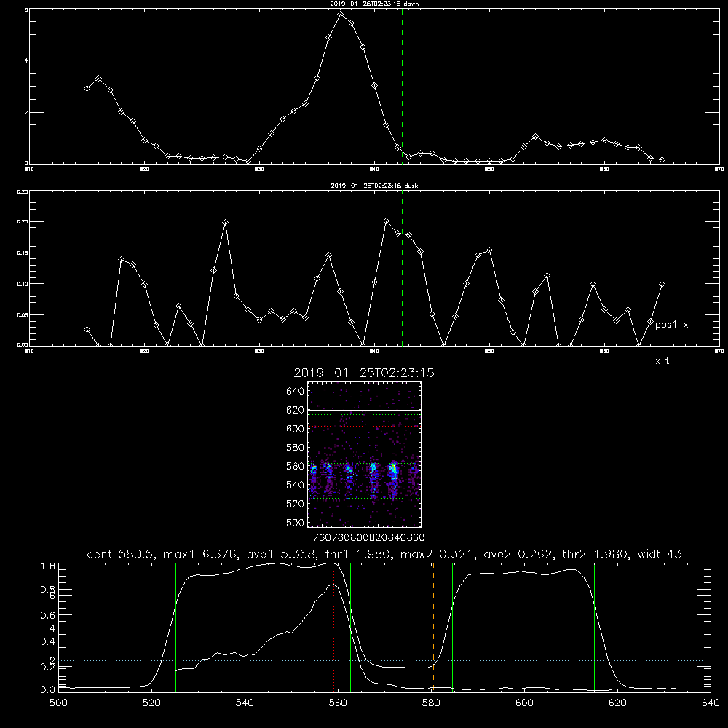Click the '580' x-axis label of bottom plot
Screen dimensions: 728x728
click(x=431, y=703)
